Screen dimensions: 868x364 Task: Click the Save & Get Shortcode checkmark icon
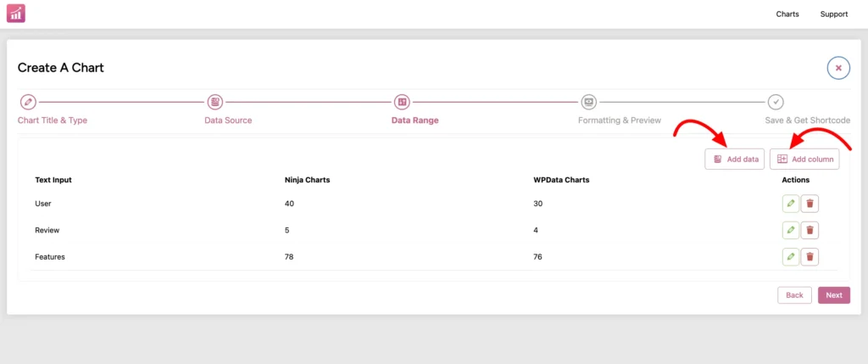tap(776, 102)
